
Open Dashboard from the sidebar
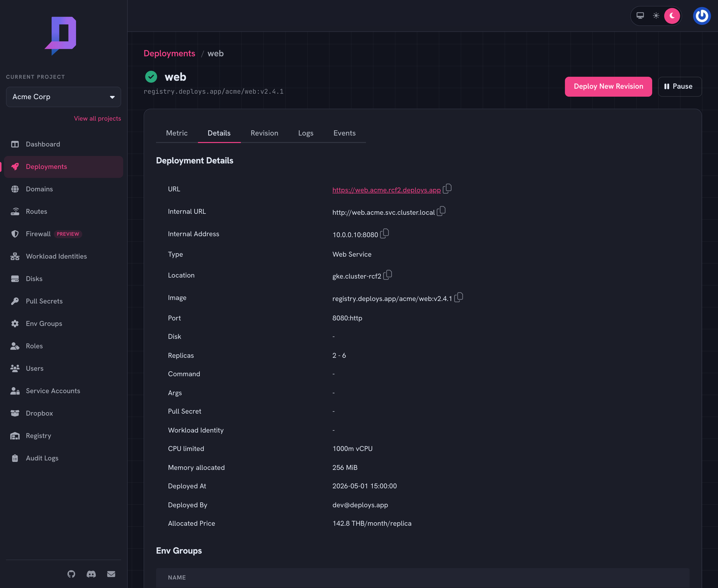tap(63, 144)
